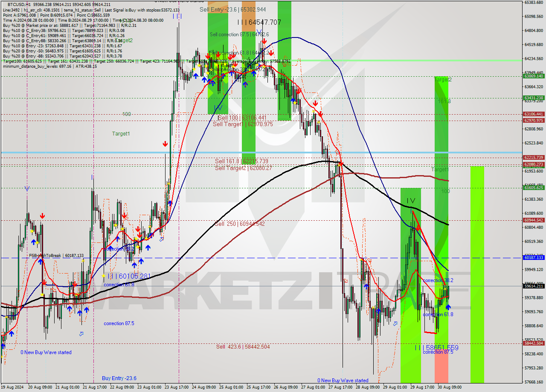The width and height of the screenshot is (546, 392).
Task: Click the red 63106.441 price tag
Action: coord(533,114)
